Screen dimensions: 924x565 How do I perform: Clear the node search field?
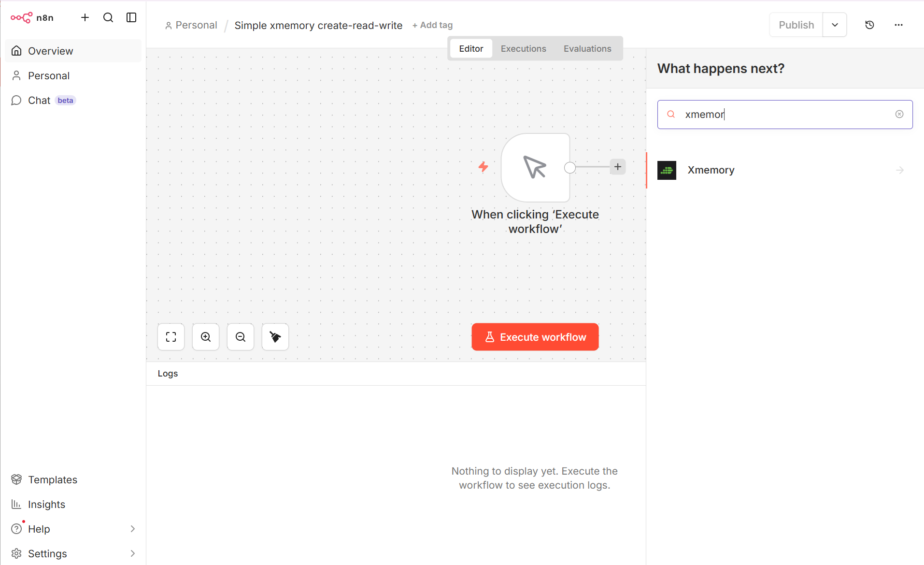pyautogui.click(x=899, y=115)
